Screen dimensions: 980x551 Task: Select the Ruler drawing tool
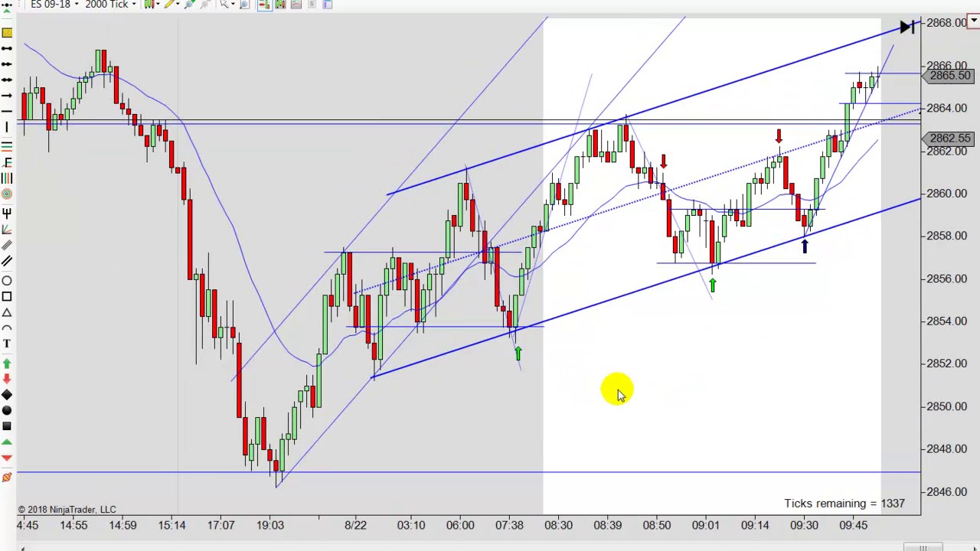click(7, 32)
